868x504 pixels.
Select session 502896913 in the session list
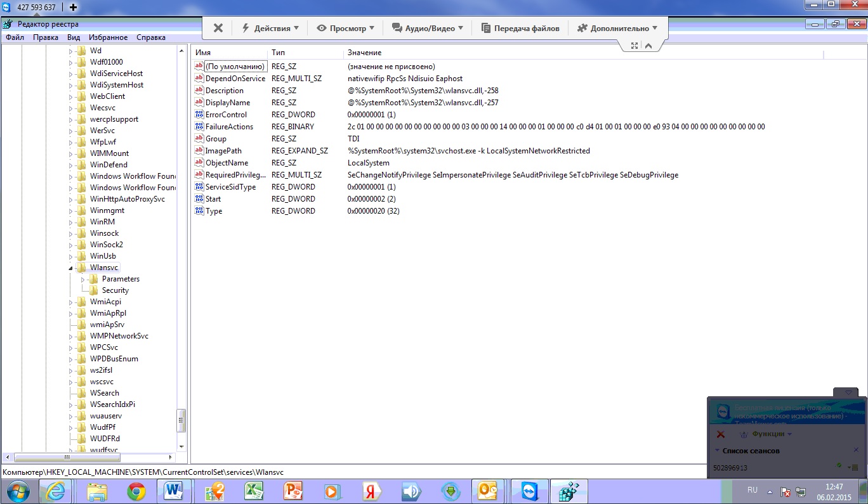pos(730,468)
